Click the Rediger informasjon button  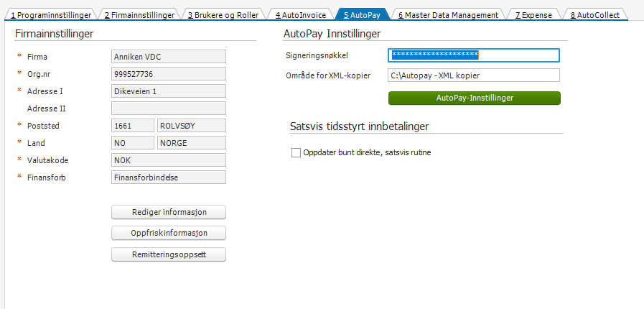169,211
